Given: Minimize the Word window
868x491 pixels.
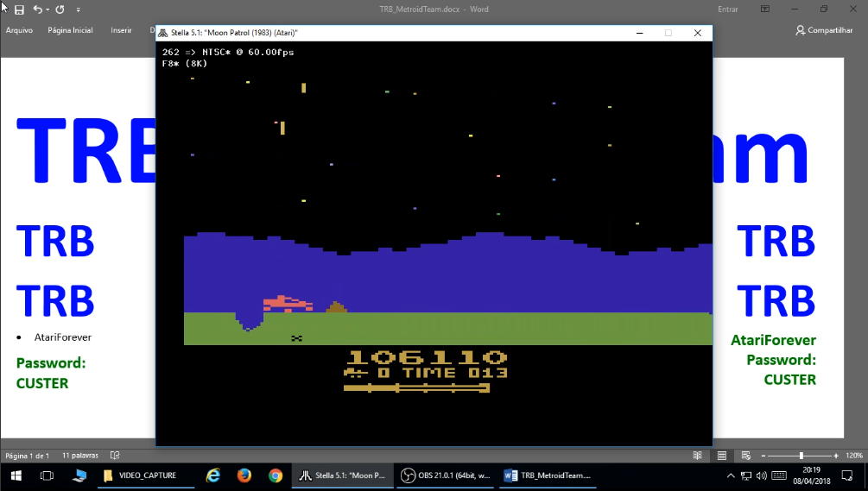Looking at the screenshot, I should tap(795, 9).
